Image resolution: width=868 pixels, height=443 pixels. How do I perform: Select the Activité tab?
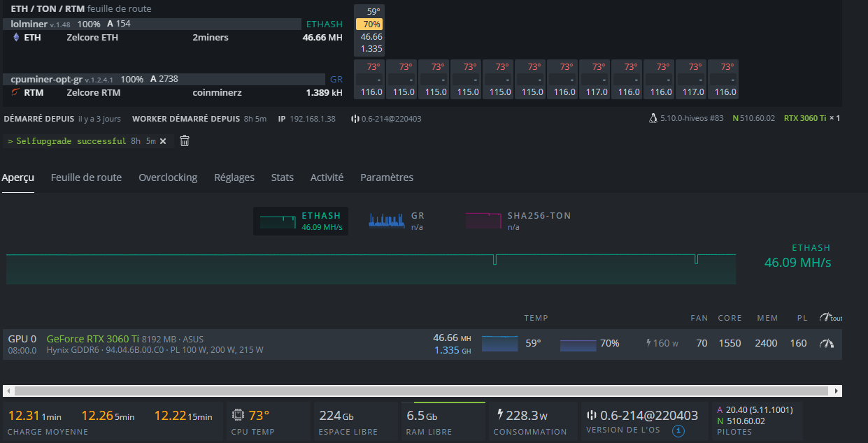pos(327,177)
